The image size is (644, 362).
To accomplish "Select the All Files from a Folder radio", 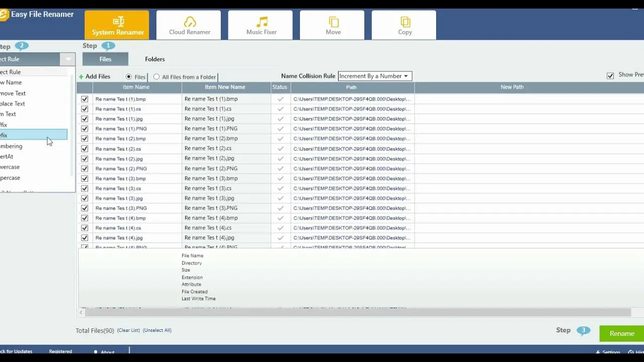I will click(x=156, y=77).
